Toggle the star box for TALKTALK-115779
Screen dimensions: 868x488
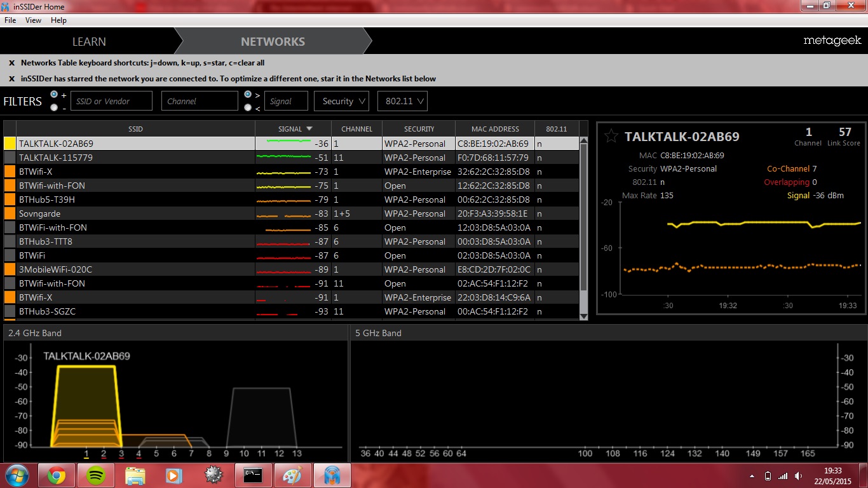[x=10, y=158]
